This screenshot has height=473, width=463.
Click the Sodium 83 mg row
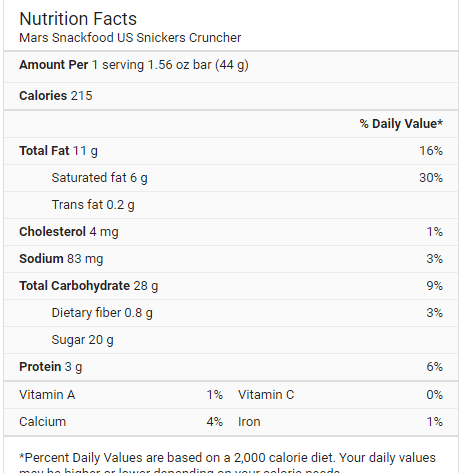click(x=231, y=259)
